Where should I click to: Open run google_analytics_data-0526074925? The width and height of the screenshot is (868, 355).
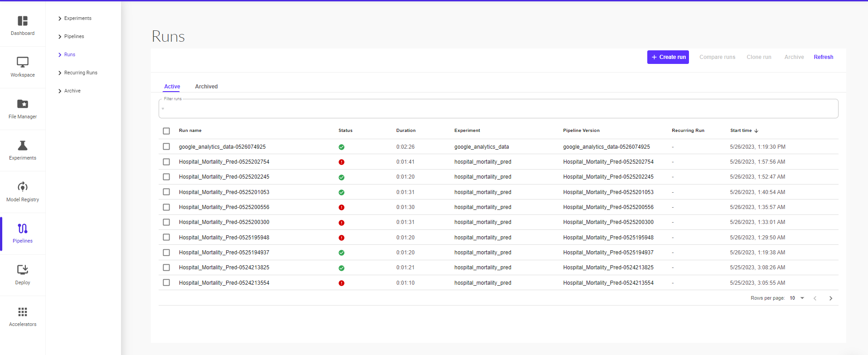(x=222, y=147)
